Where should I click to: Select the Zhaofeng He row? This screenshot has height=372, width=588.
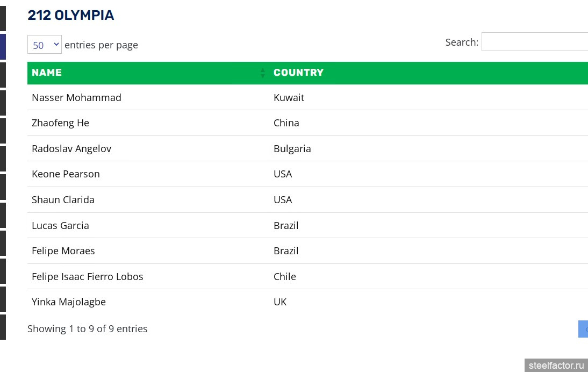point(60,123)
